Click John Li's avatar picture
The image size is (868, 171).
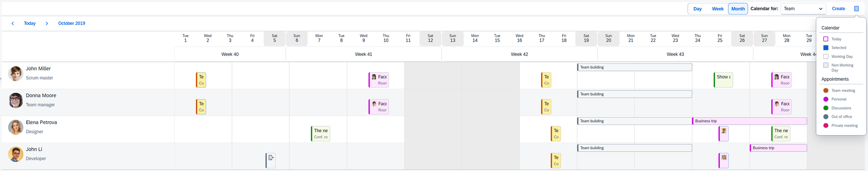16,154
